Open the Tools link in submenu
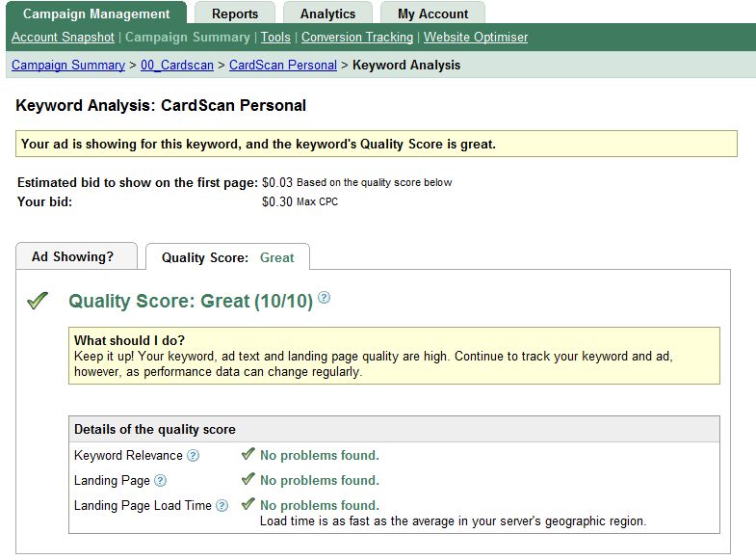This screenshot has height=560, width=756. pos(275,38)
